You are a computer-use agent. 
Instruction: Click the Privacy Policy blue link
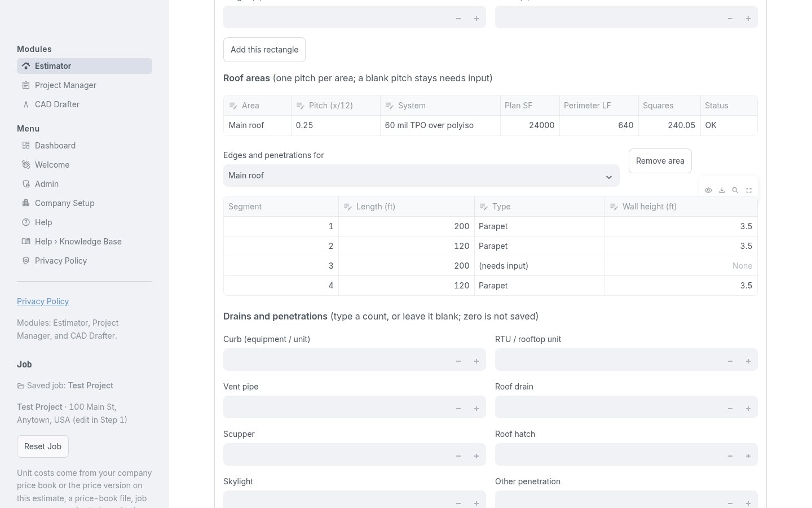tap(43, 301)
